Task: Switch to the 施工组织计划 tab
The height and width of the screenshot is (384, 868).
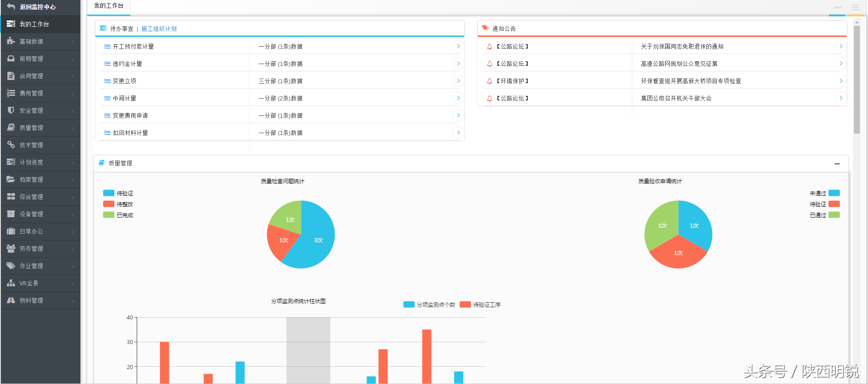Action: coord(159,29)
